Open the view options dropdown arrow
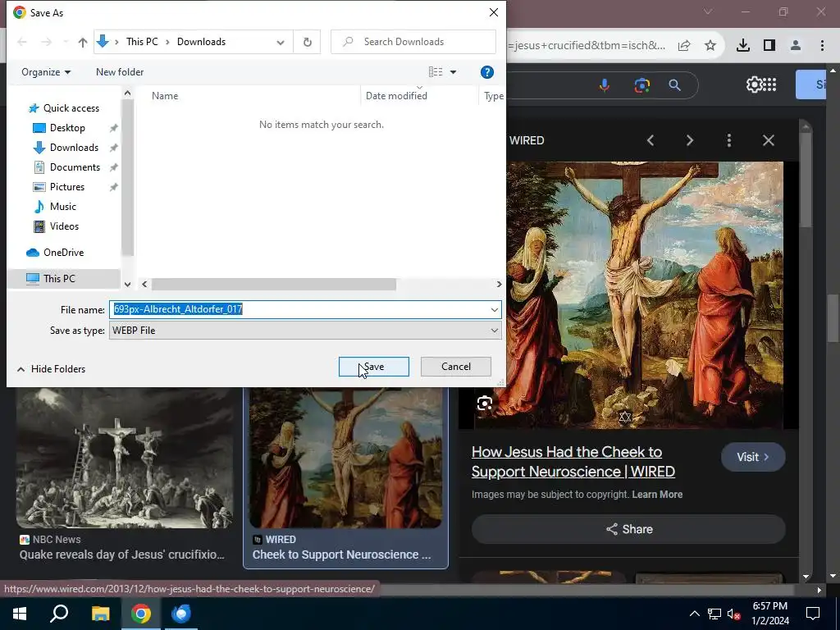Viewport: 840px width, 630px height. point(453,72)
